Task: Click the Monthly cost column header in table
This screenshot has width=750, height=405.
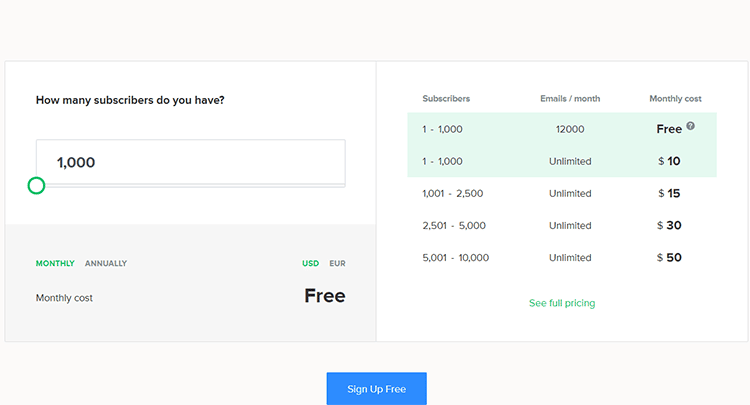Action: click(675, 99)
